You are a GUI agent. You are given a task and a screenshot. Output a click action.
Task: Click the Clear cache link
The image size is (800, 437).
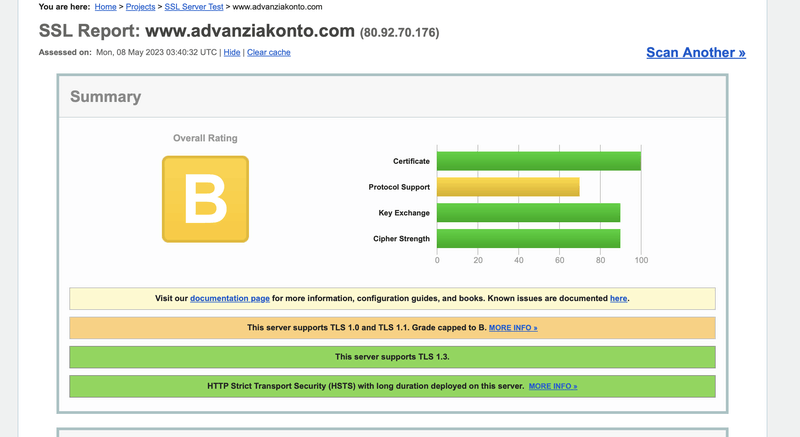(x=268, y=53)
